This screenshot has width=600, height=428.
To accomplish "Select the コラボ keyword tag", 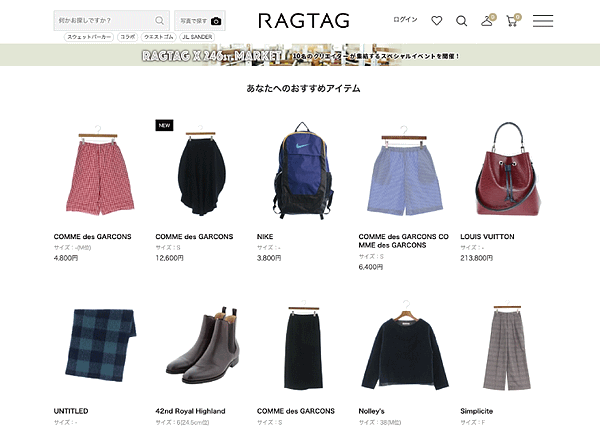I will point(127,37).
